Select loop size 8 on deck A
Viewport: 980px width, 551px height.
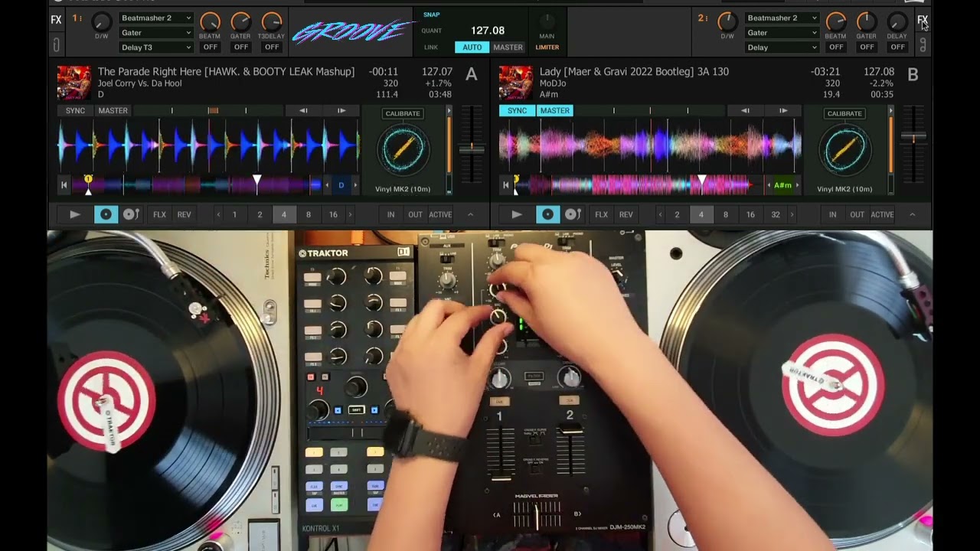point(309,214)
